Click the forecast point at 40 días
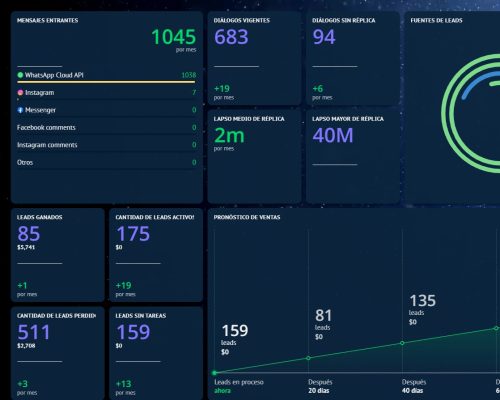This screenshot has width=500, height=400. point(402,343)
